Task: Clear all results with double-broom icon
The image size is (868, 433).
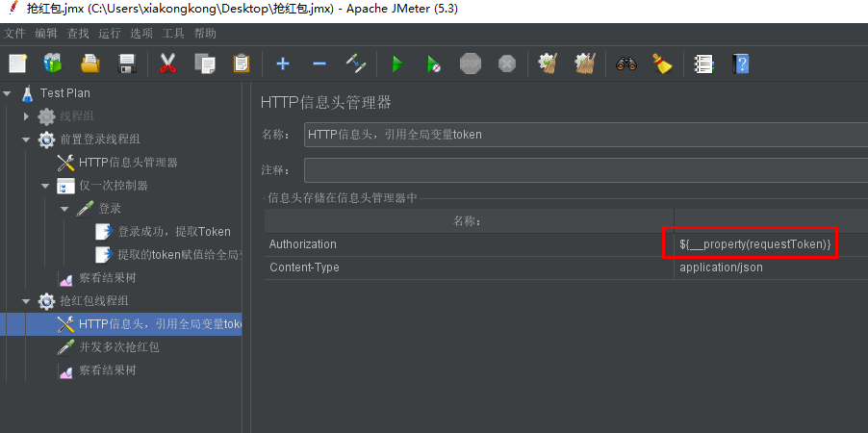Action: click(584, 64)
